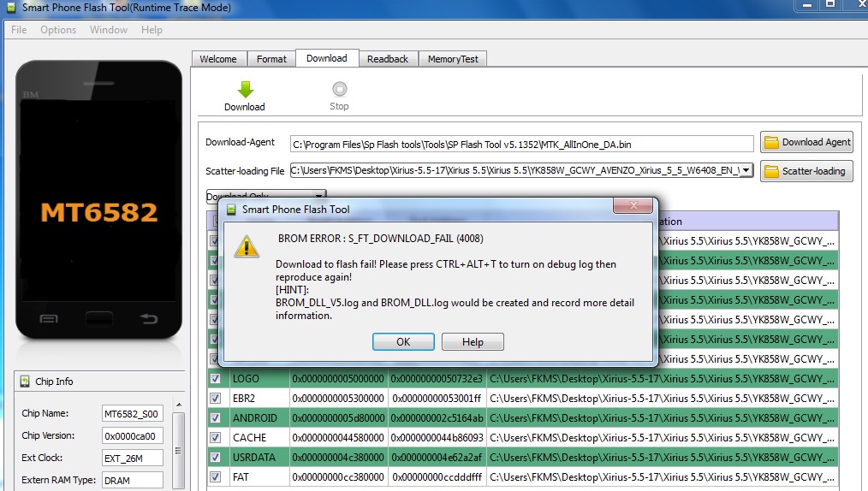The image size is (868, 491).
Task: Click the FAT row file location path
Action: pyautogui.click(x=662, y=476)
